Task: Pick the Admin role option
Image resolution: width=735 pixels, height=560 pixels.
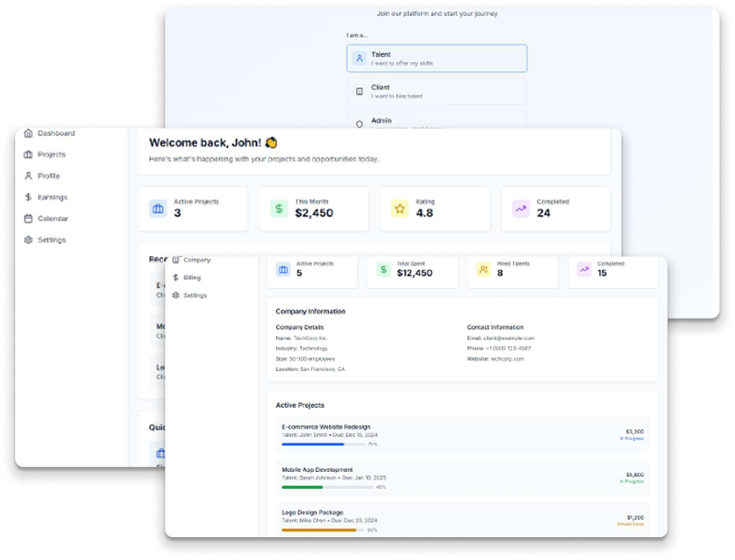Action: (x=437, y=122)
